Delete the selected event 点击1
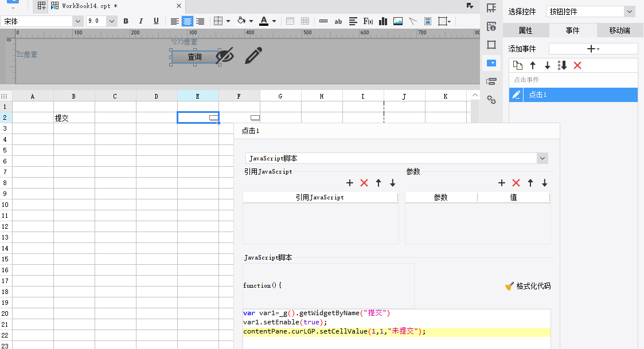 tap(577, 65)
